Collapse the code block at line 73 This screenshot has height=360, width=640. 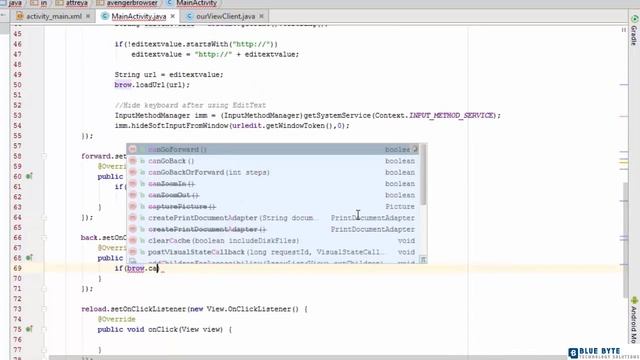click(x=44, y=309)
